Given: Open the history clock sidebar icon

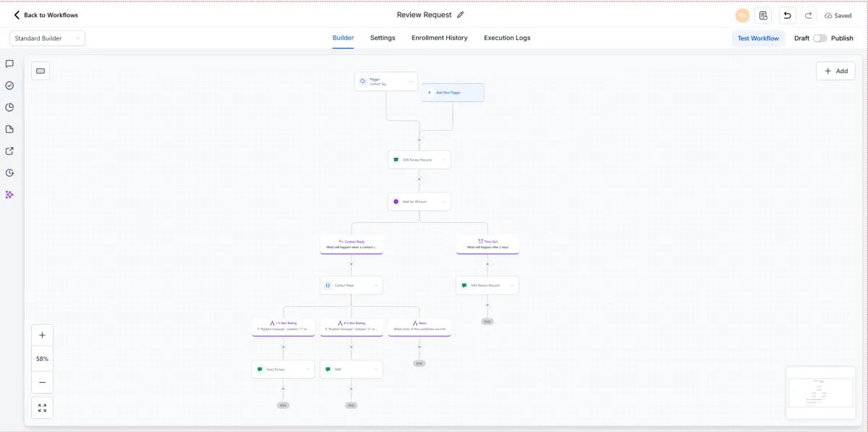Looking at the screenshot, I should point(9,173).
